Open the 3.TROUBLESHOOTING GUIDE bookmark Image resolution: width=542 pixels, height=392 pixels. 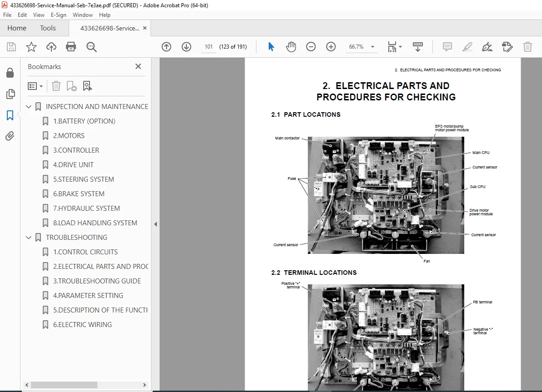tap(97, 281)
